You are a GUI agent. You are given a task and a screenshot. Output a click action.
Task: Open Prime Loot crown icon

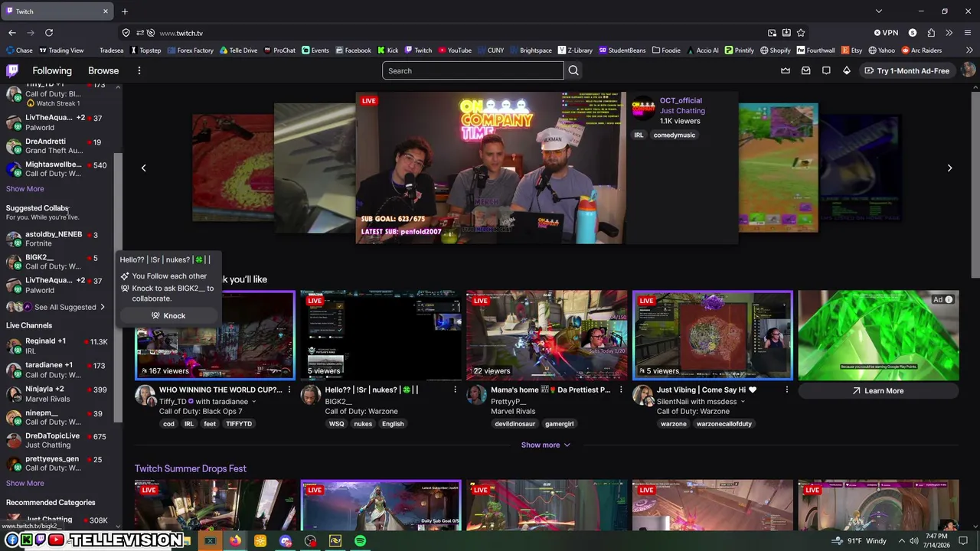click(786, 70)
